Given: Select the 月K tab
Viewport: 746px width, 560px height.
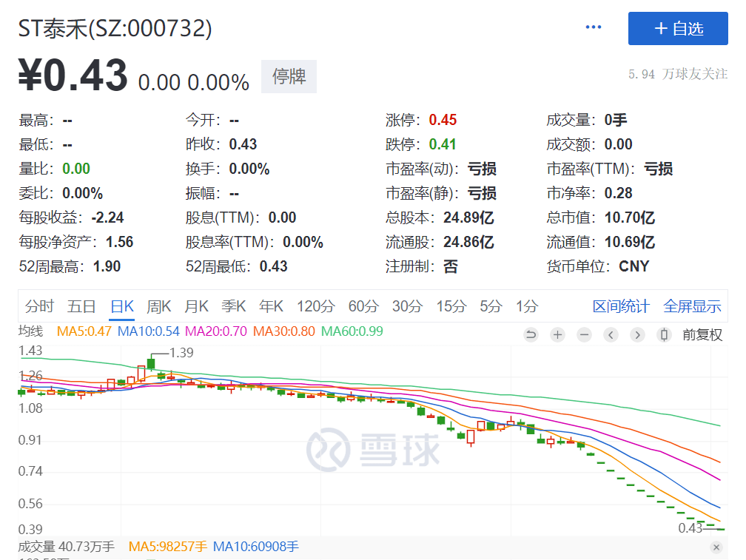Looking at the screenshot, I should point(197,306).
